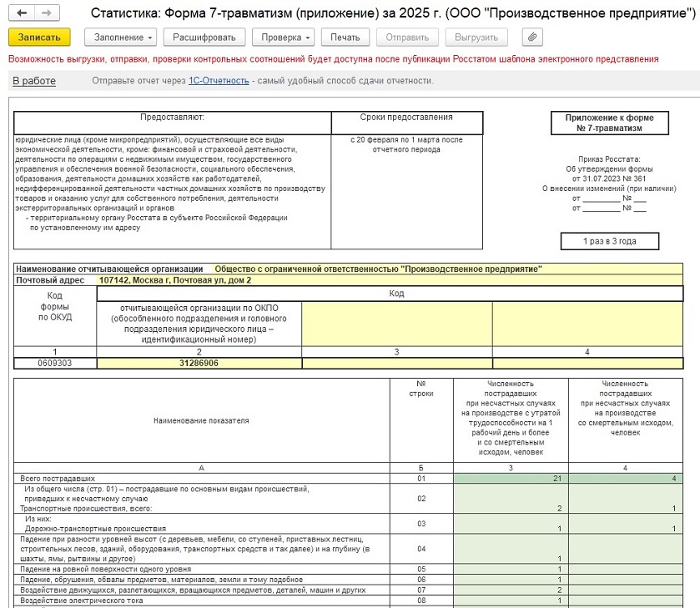Select the empty yellow cell above column 4
This screenshot has width=700, height=608.
pos(587,324)
